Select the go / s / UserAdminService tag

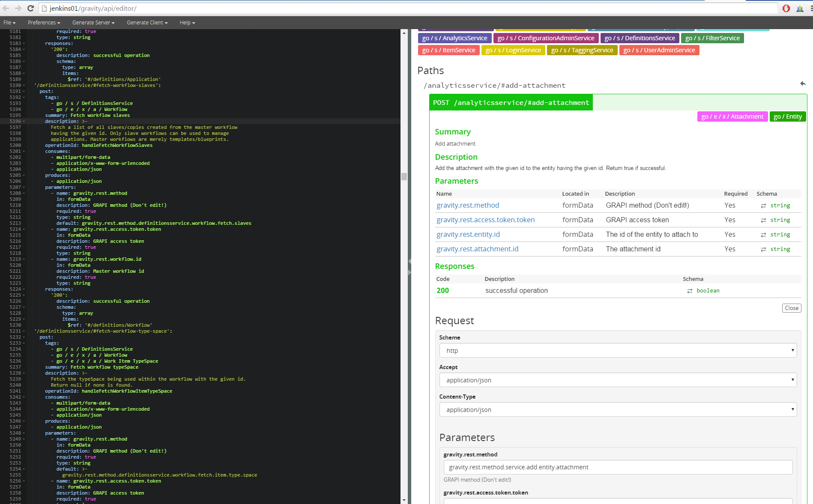coord(659,50)
